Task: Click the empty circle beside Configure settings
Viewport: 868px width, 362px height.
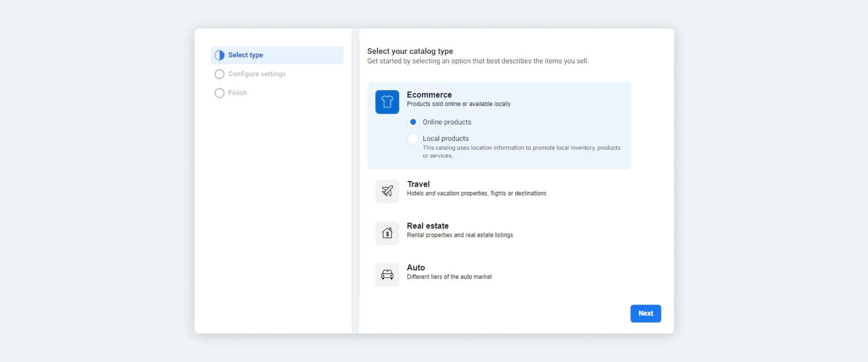Action: click(220, 74)
